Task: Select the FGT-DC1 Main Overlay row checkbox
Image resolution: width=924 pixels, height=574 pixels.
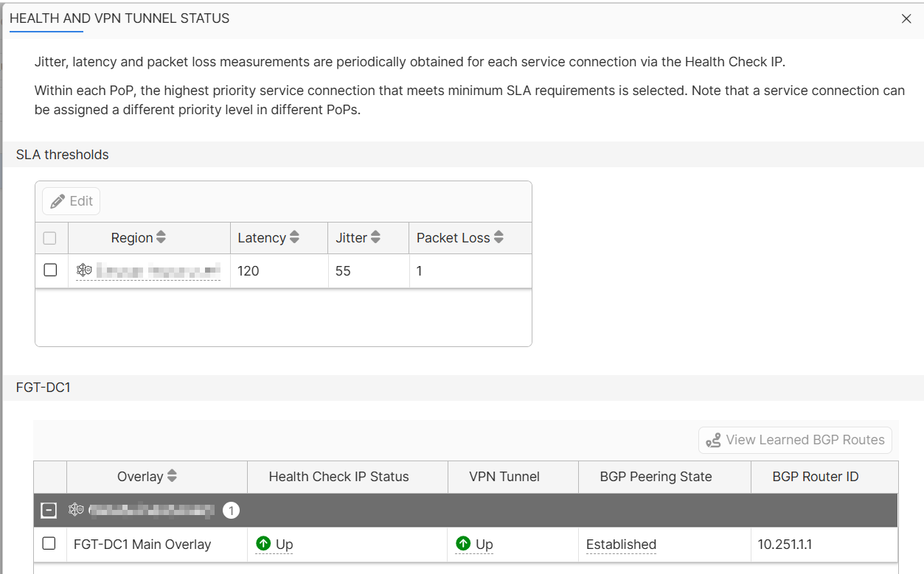Action: click(x=50, y=543)
